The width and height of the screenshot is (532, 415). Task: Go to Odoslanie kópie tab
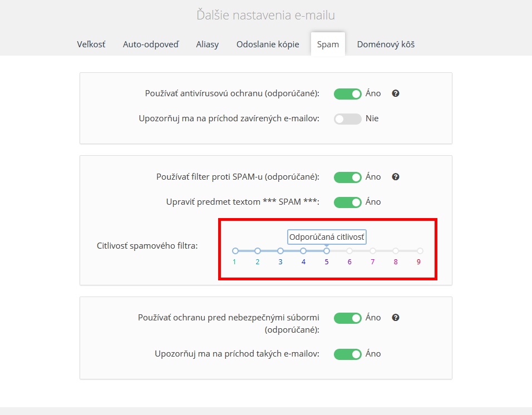(x=268, y=45)
